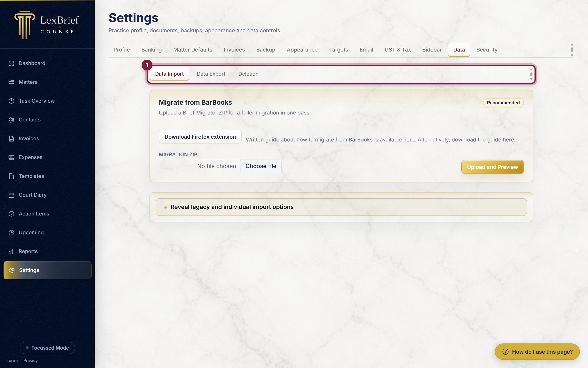588x368 pixels.
Task: Select the Data tab
Action: click(459, 50)
